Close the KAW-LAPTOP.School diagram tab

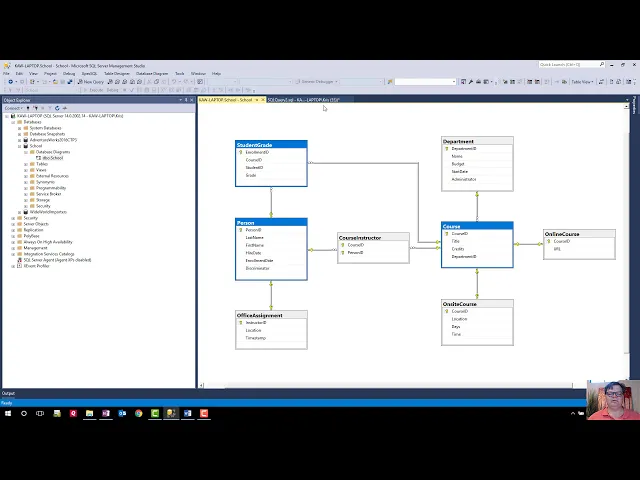[263, 100]
